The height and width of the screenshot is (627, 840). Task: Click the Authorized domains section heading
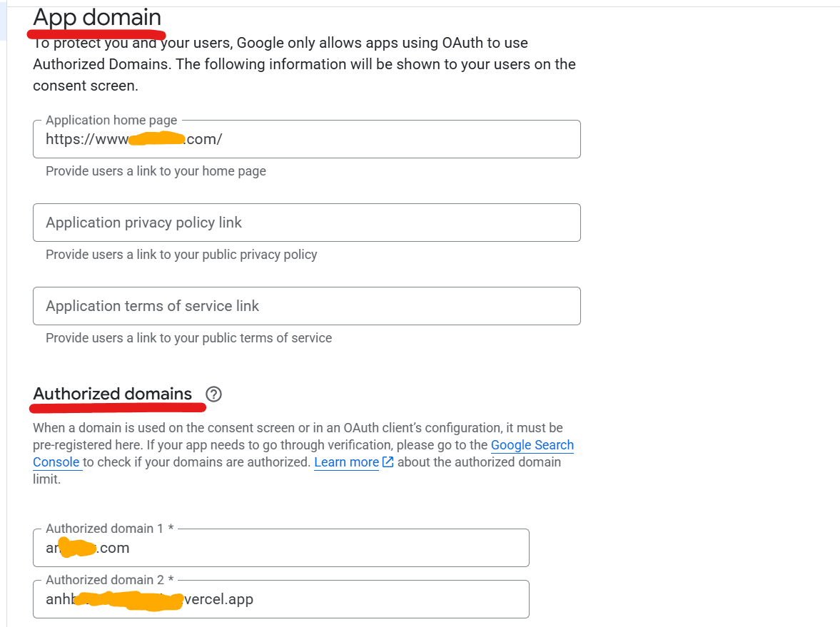(111, 393)
